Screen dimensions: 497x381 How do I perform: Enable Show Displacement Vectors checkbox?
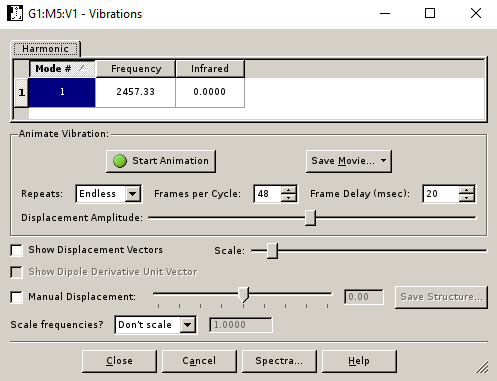(x=17, y=250)
